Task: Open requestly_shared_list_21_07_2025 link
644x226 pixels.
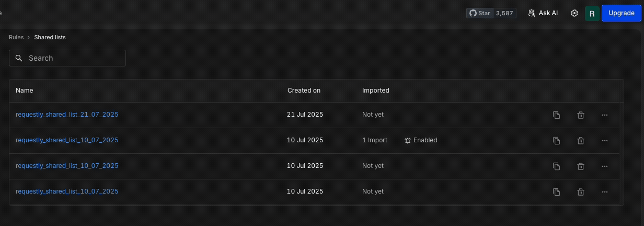Action: (67, 115)
